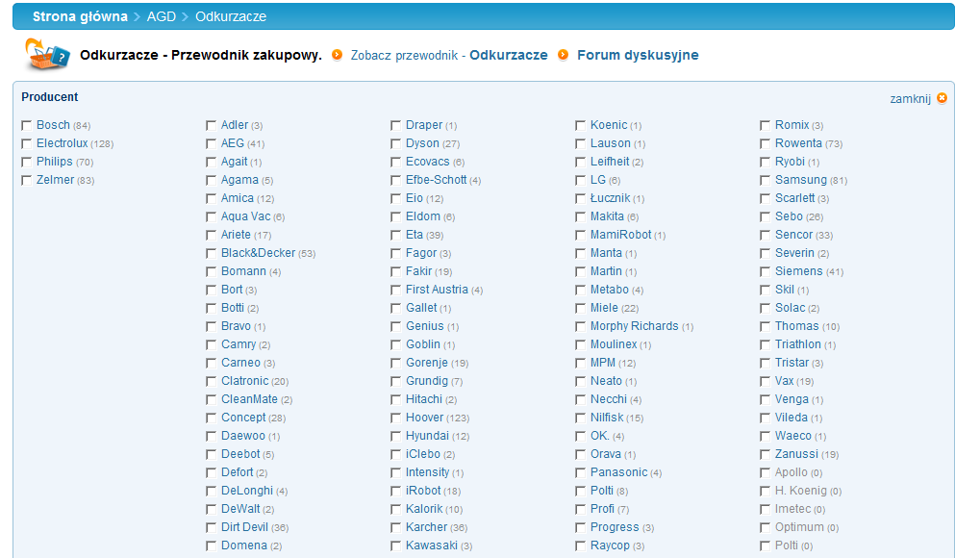The height and width of the screenshot is (558, 980).
Task: Check the LG checkbox
Action: click(x=580, y=180)
